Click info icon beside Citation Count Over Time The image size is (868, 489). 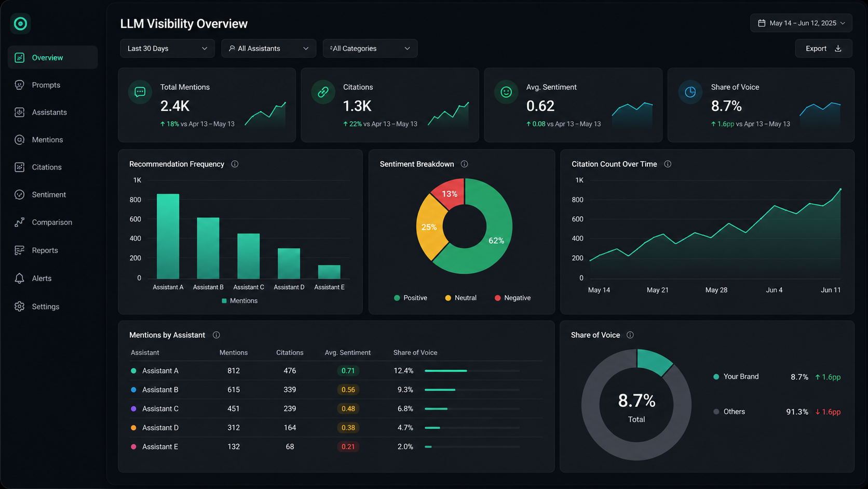coord(668,164)
